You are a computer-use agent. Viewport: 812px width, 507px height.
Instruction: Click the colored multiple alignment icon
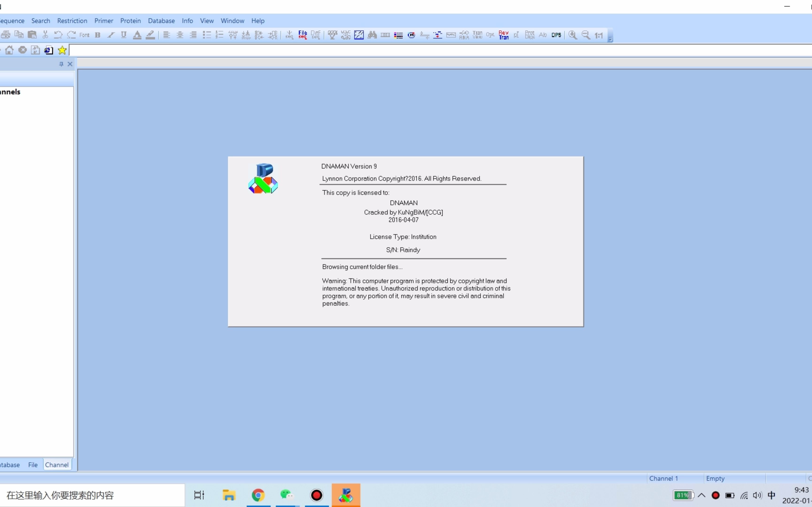pos(398,35)
